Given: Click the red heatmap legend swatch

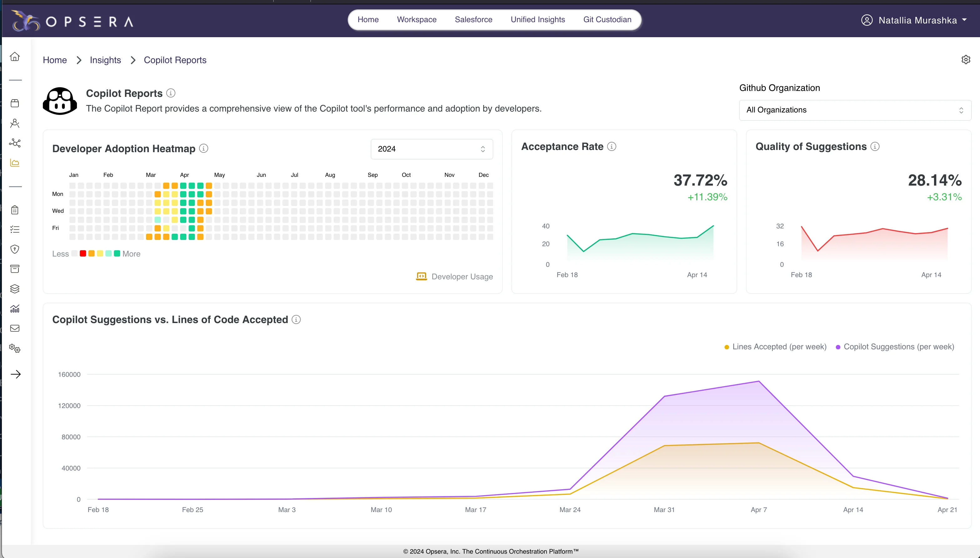Looking at the screenshot, I should [x=83, y=253].
